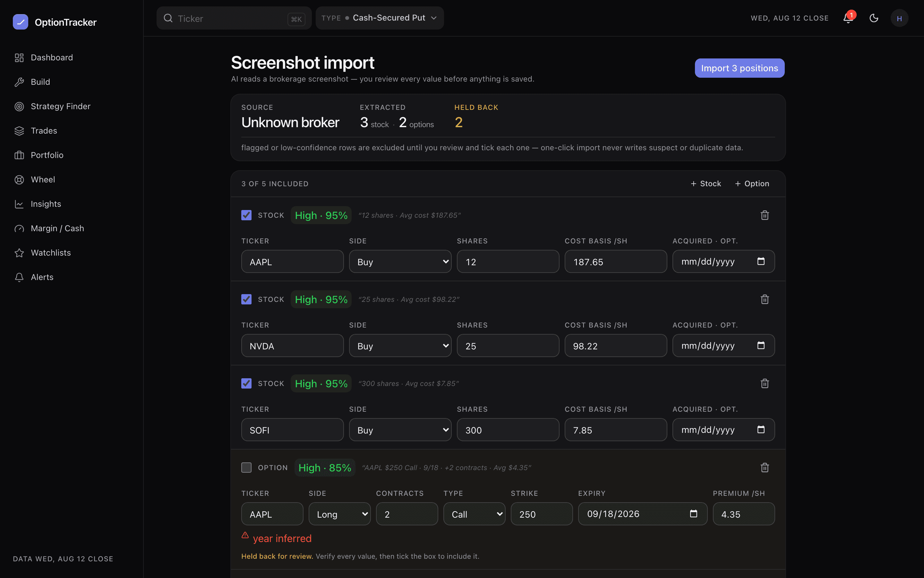The image size is (924, 578).
Task: Go to Portfolio page
Action: [x=47, y=155]
